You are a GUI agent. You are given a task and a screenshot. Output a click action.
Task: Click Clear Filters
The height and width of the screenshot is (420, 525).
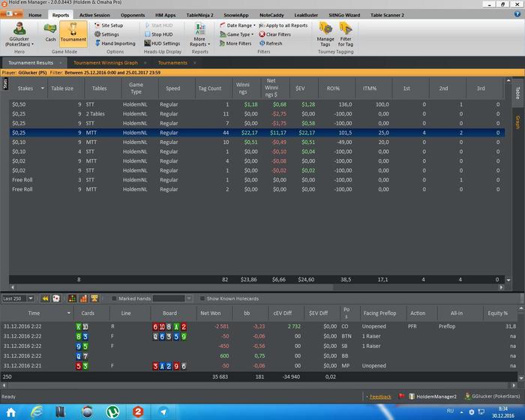275,34
